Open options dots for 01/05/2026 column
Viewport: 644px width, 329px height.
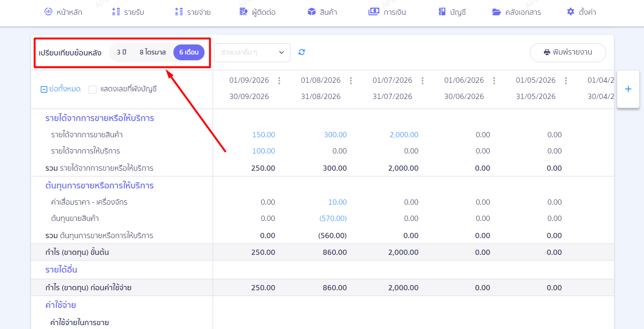(x=566, y=80)
